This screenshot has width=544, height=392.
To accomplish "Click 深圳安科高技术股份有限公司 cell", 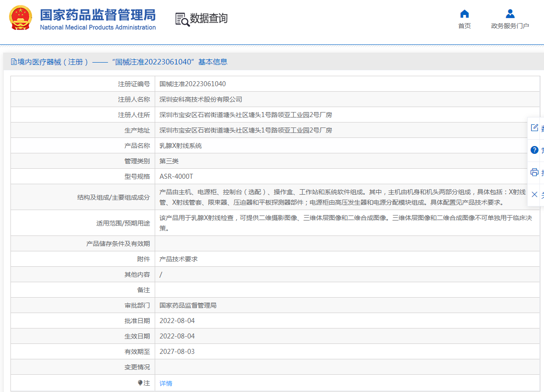I will pos(201,99).
